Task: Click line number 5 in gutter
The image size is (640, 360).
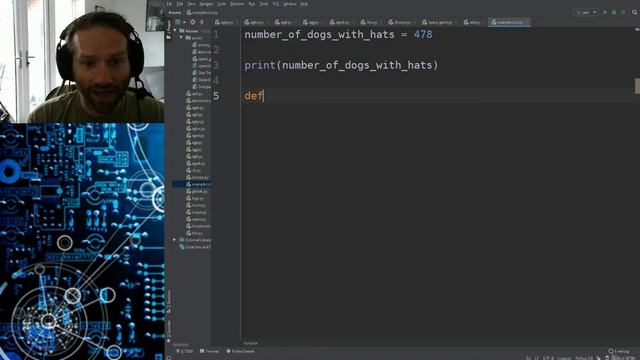Action: [x=216, y=96]
